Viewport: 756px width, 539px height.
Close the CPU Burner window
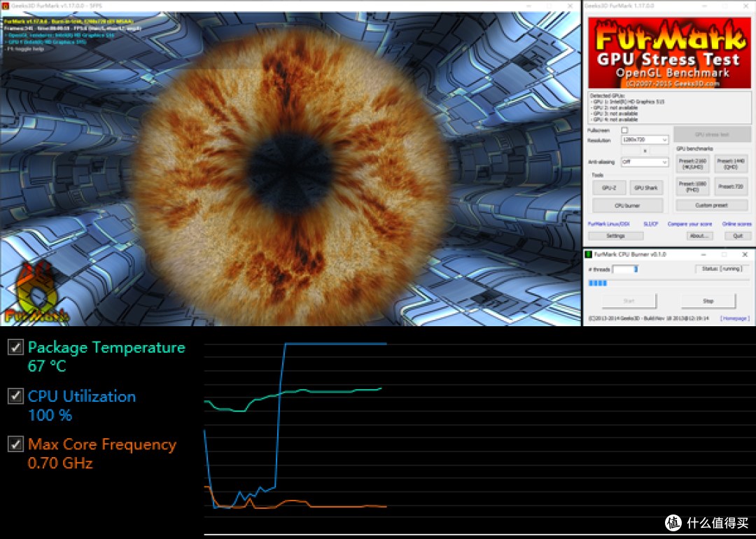tap(744, 254)
